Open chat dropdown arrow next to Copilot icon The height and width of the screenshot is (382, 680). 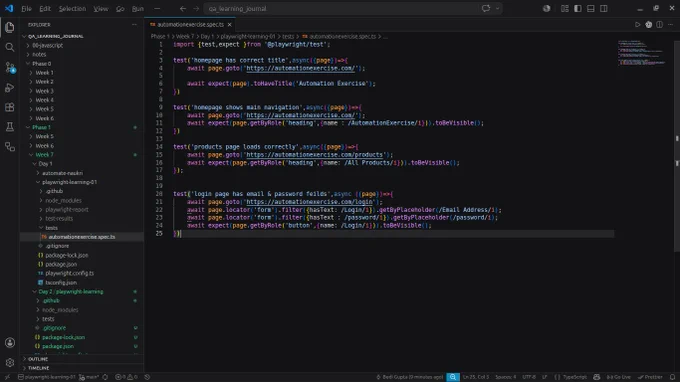coord(497,9)
